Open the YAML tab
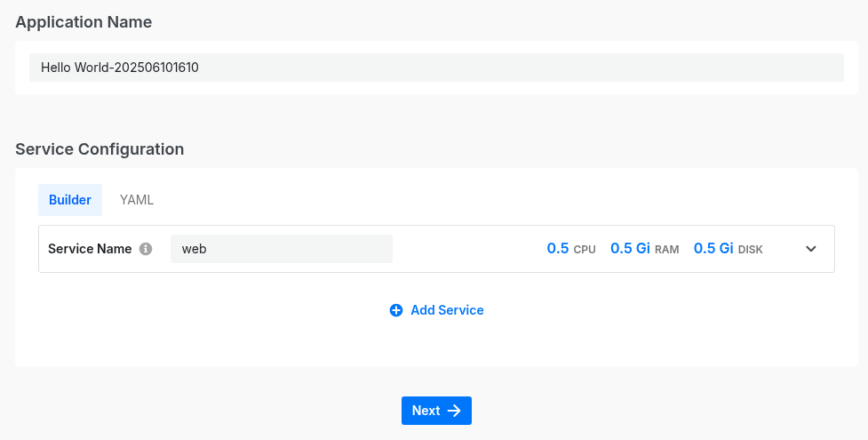 (137, 200)
